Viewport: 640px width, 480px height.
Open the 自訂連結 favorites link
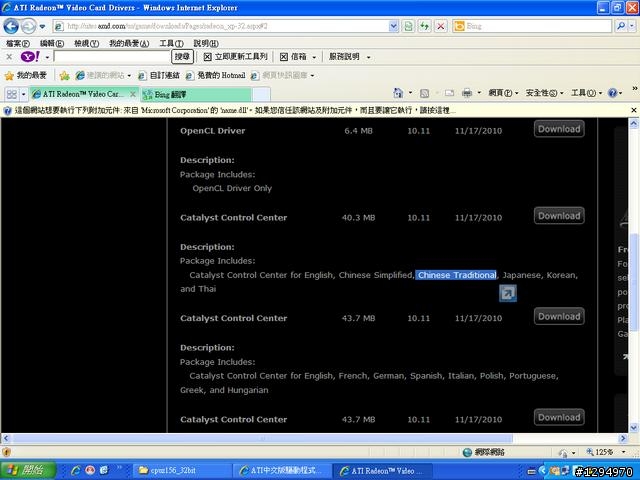[x=159, y=75]
